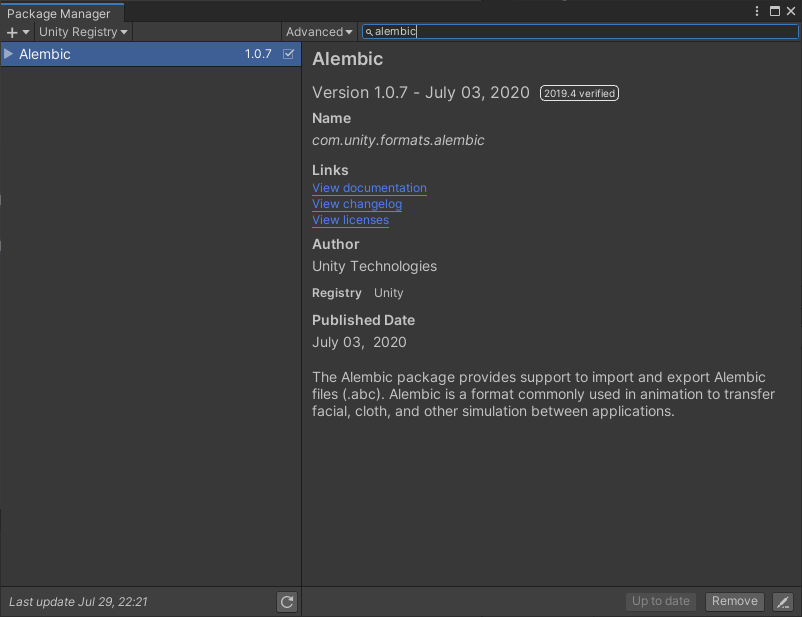Click the Unity Technologies author text
The width and height of the screenshot is (802, 617).
click(374, 267)
